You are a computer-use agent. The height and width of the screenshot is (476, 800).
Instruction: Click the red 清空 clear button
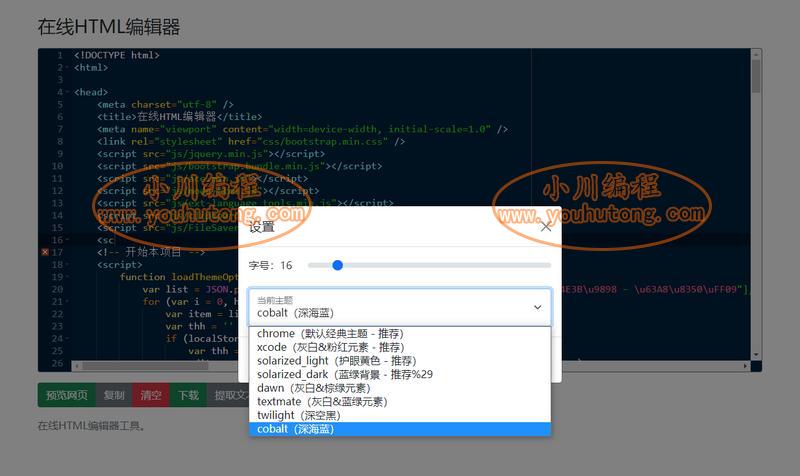point(151,395)
